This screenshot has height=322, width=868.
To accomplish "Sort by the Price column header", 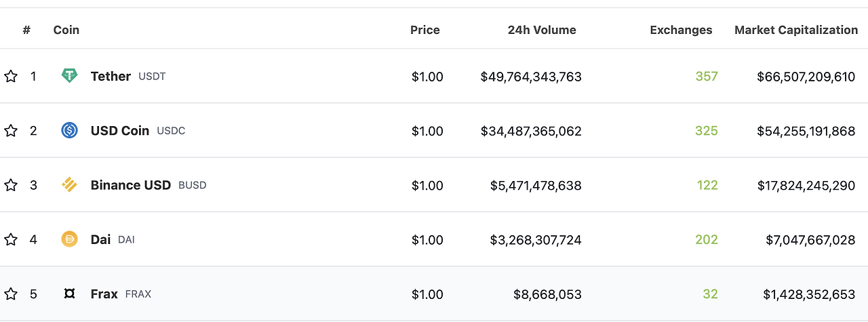I will [x=425, y=30].
